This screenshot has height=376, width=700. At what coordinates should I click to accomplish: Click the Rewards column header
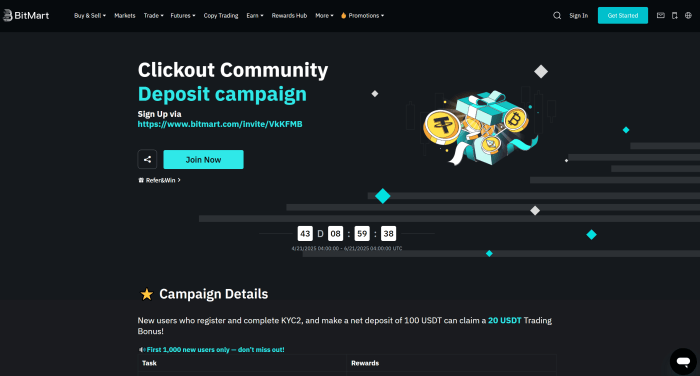click(x=365, y=363)
